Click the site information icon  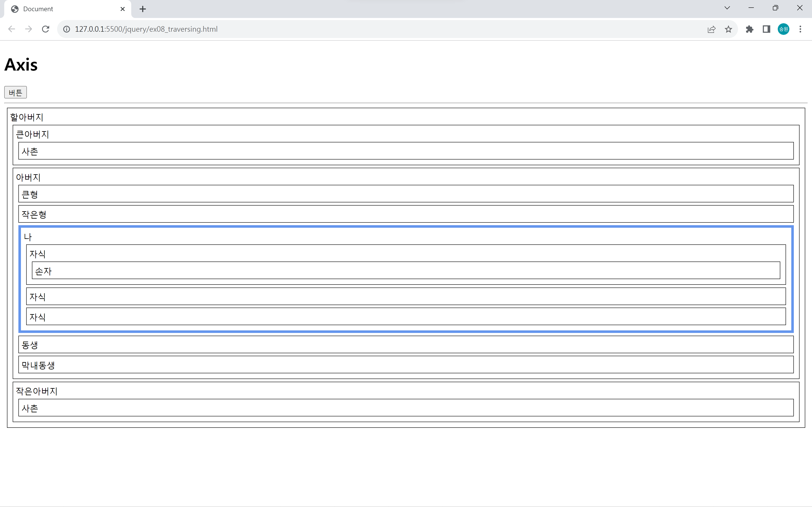(67, 29)
